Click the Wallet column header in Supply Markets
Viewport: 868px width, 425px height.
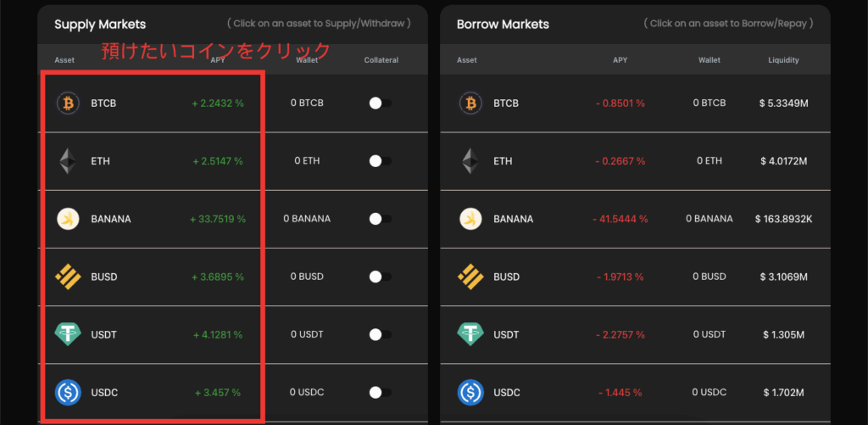[x=307, y=60]
